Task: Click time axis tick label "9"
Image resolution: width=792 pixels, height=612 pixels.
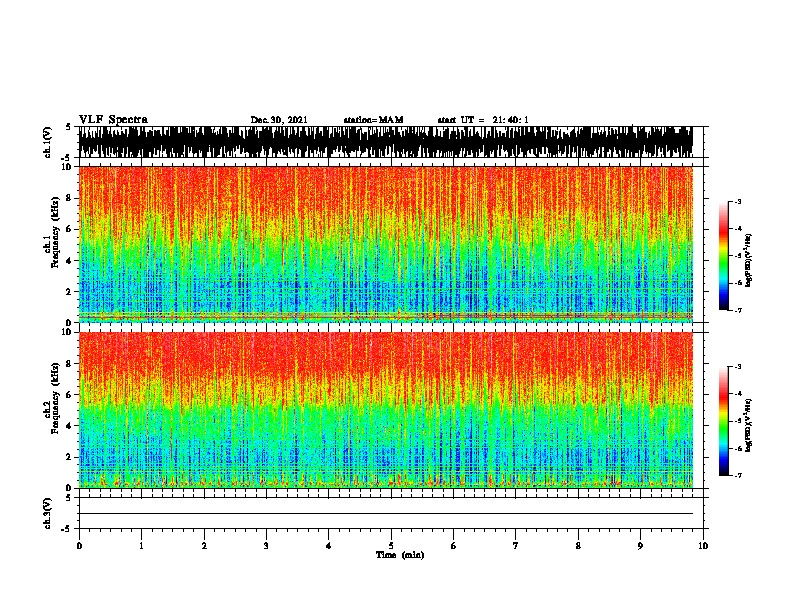Action: [640, 546]
